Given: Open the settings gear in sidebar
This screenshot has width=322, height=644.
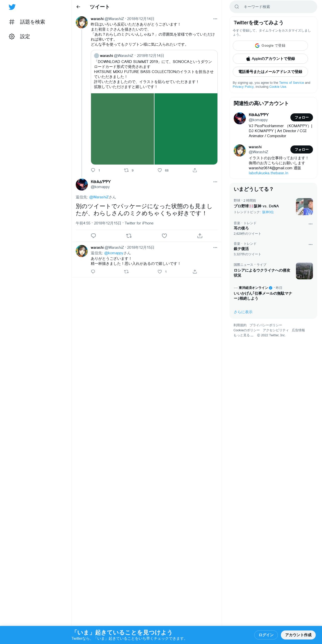Looking at the screenshot, I should [12, 36].
